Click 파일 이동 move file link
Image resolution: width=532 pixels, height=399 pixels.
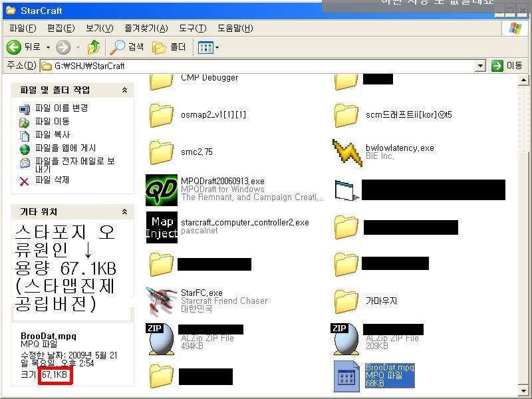coord(53,121)
